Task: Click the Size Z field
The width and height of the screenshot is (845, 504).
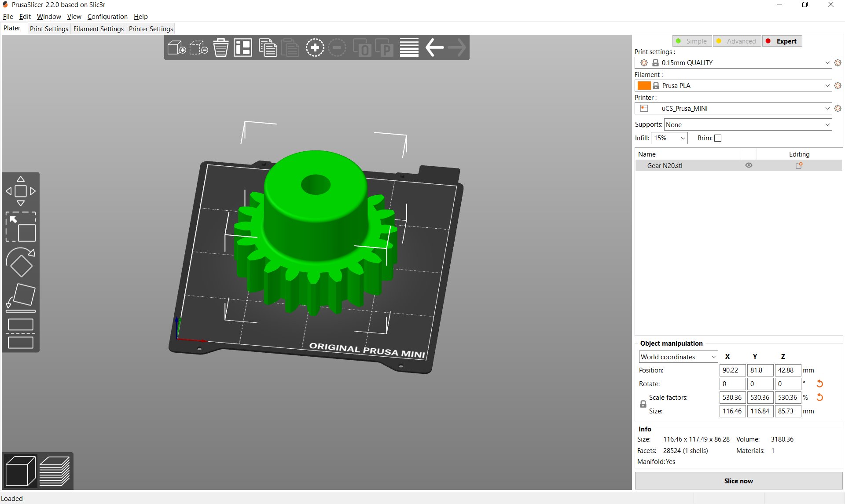Action: click(x=788, y=411)
